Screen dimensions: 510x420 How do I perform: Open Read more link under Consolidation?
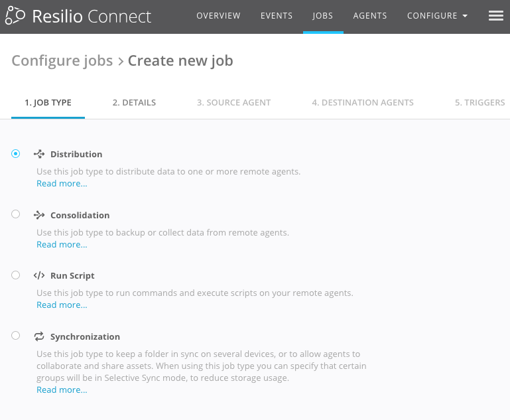62,245
